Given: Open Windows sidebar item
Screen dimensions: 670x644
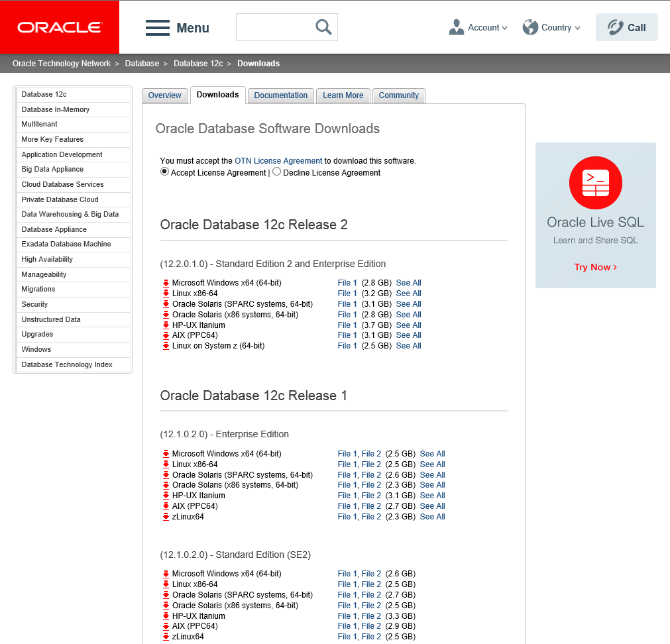Looking at the screenshot, I should (x=73, y=349).
